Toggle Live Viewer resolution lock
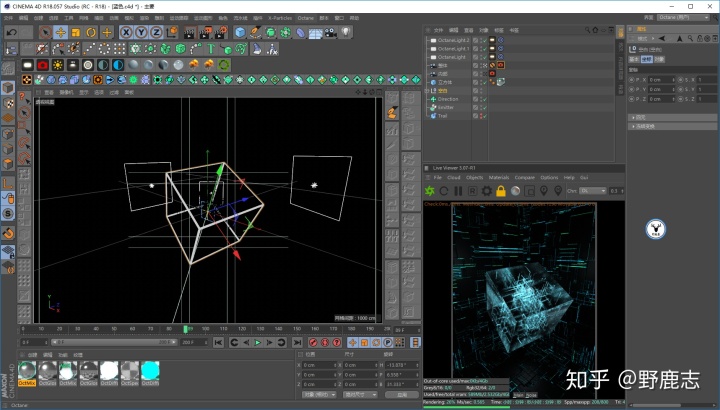Viewport: 720px width, 410px height. 501,191
